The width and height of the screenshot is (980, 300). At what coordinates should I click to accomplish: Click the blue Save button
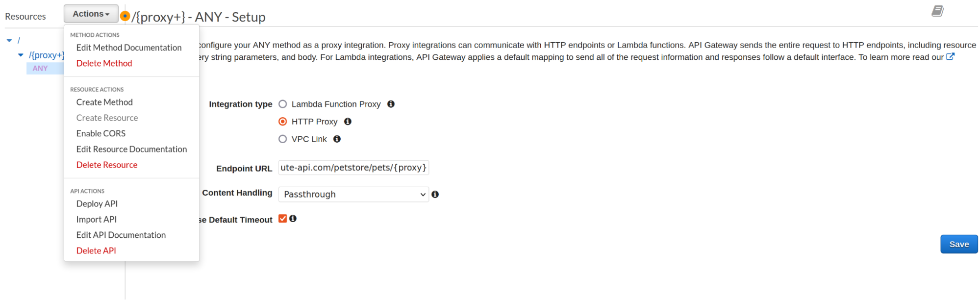958,244
